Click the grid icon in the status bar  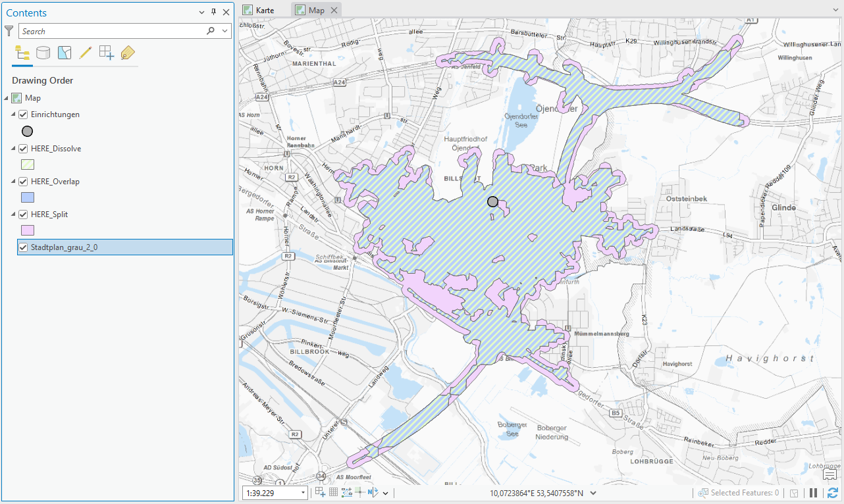(333, 492)
